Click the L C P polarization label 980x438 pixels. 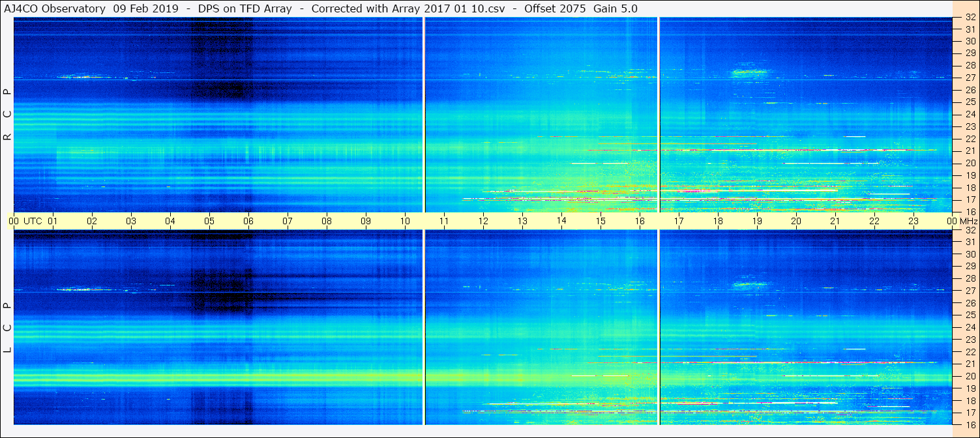tap(7, 327)
